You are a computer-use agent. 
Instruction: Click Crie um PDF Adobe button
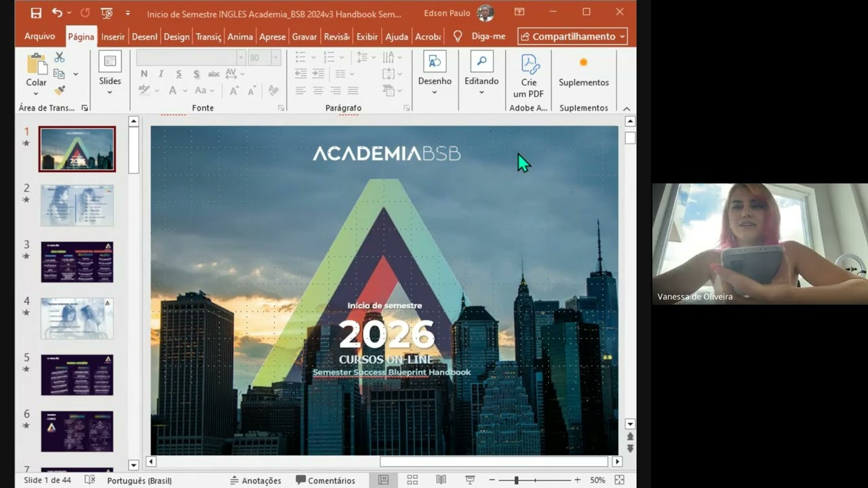(x=529, y=75)
